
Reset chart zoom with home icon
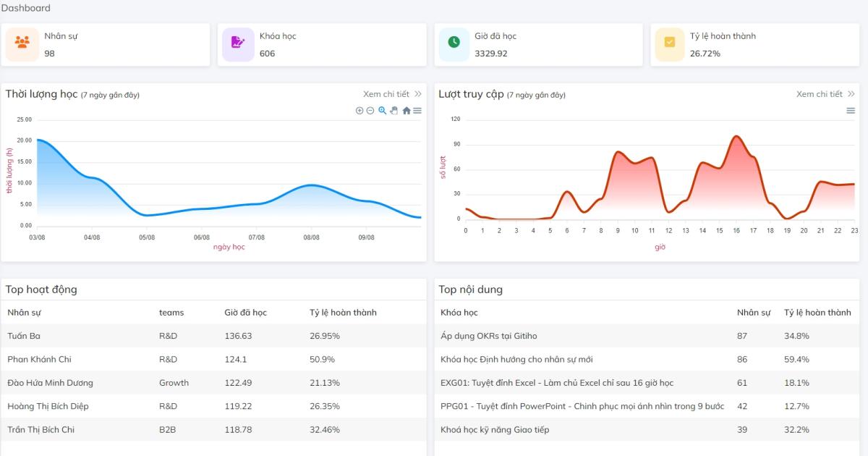pos(407,111)
